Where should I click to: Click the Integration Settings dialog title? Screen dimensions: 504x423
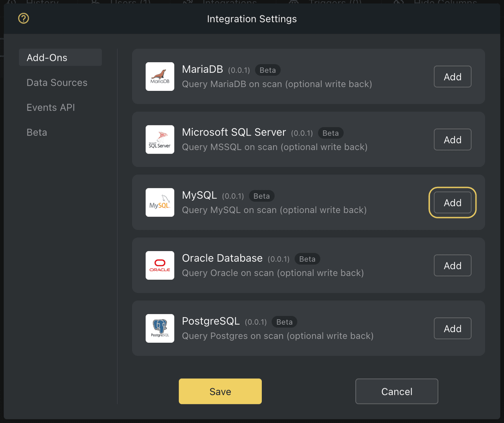coord(252,19)
